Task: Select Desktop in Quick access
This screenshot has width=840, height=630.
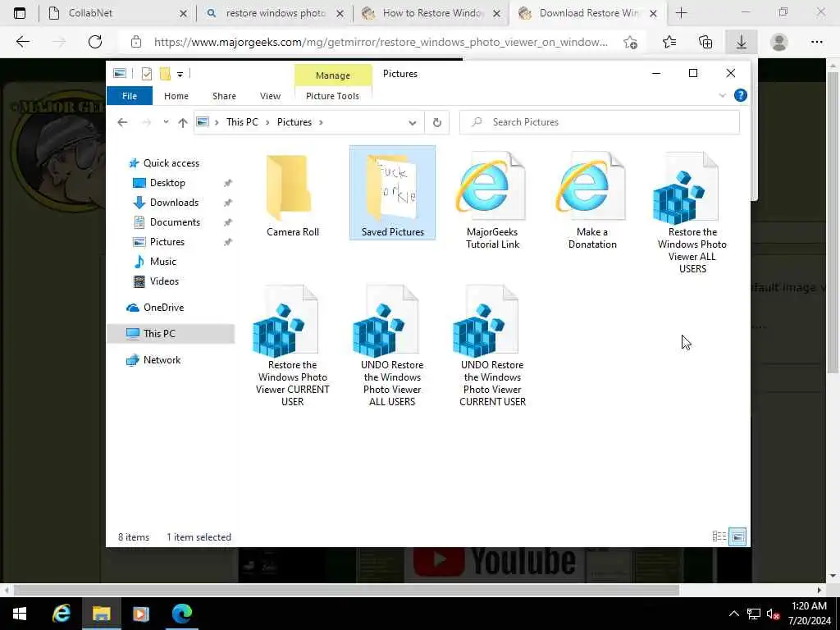Action: click(x=167, y=183)
